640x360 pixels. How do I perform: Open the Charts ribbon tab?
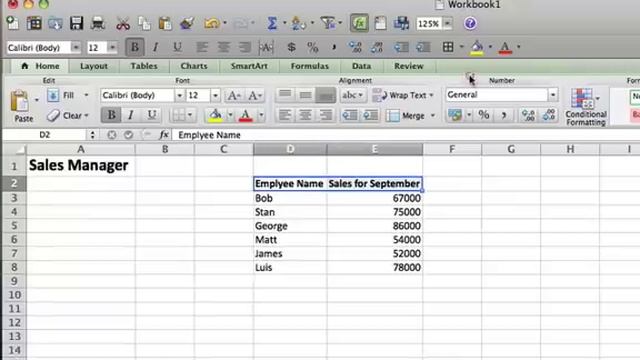coord(194,66)
